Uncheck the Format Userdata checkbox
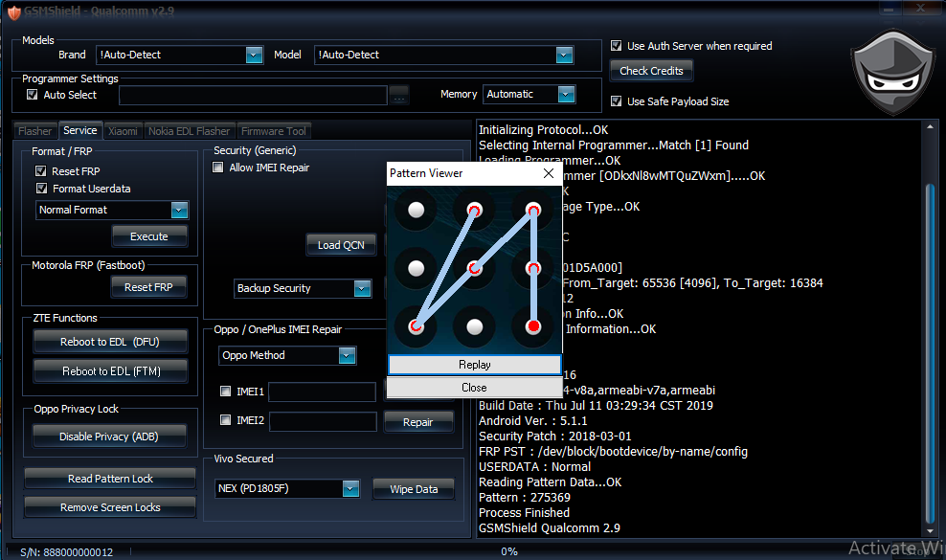The image size is (946, 560). coord(41,189)
